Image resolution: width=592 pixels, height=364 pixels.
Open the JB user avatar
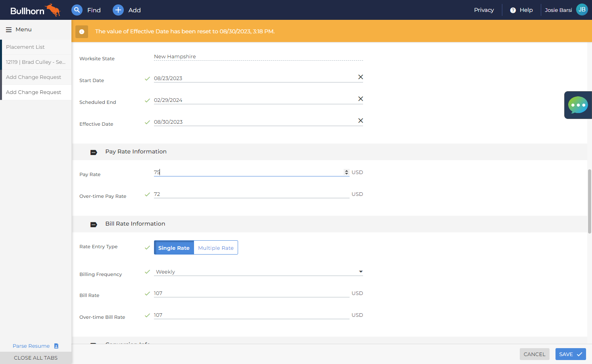(582, 10)
